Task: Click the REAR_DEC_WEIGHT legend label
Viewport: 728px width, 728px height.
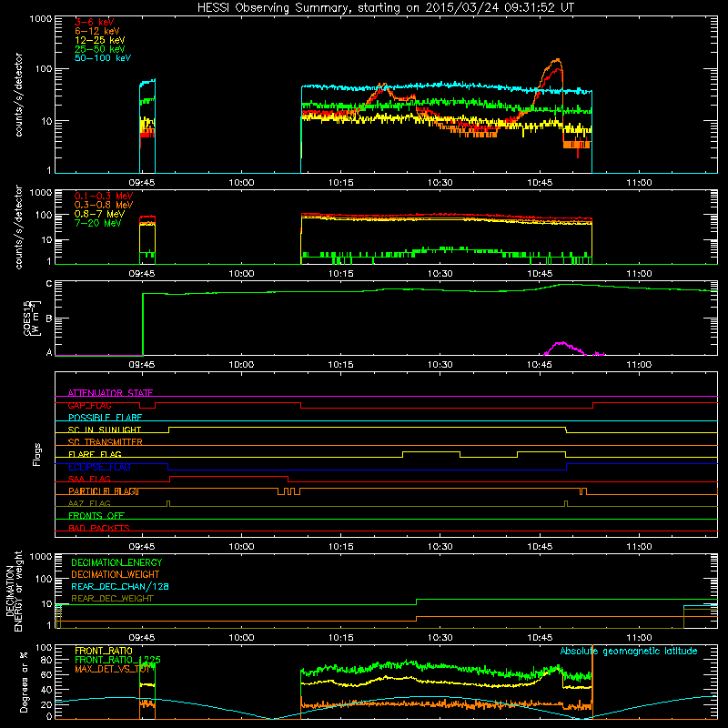Action: pyautogui.click(x=112, y=599)
